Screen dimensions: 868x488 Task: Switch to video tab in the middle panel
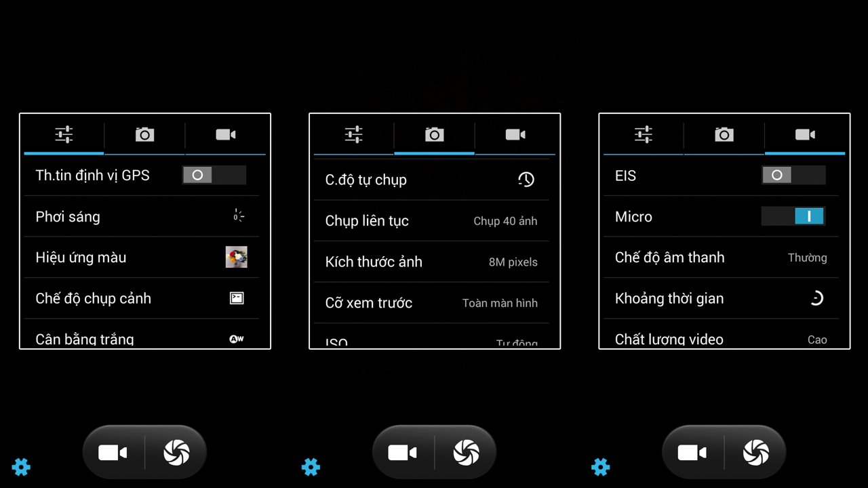(515, 134)
